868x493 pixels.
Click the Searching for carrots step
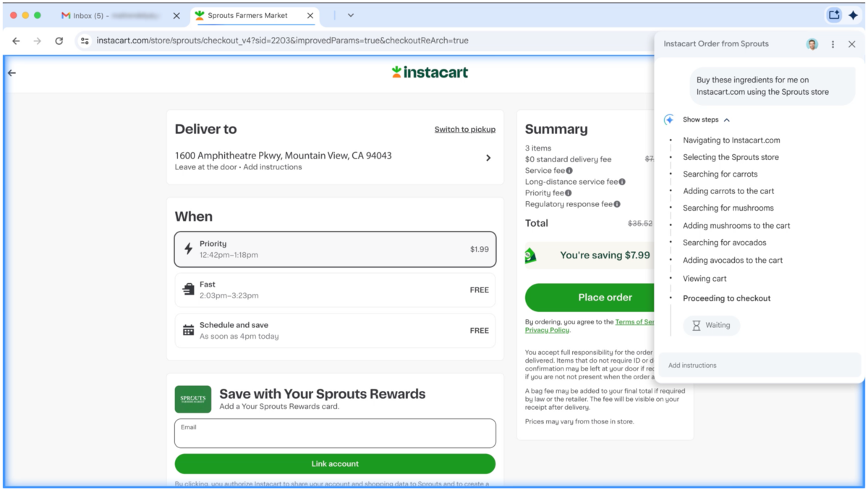pyautogui.click(x=720, y=174)
